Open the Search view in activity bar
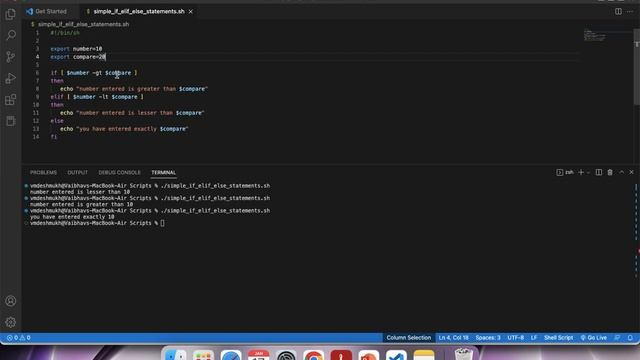Viewport: 640px width, 360px height. click(x=11, y=35)
